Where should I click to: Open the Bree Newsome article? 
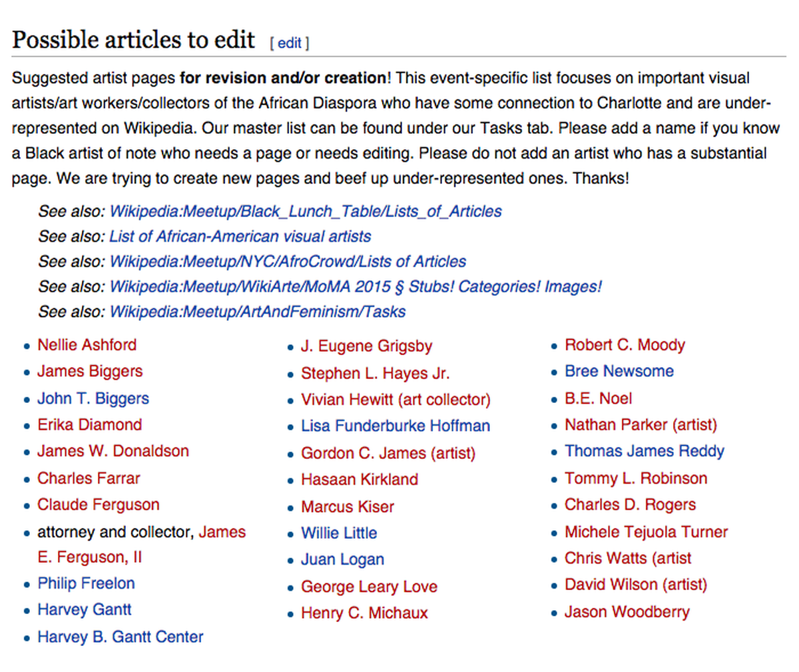coord(619,372)
